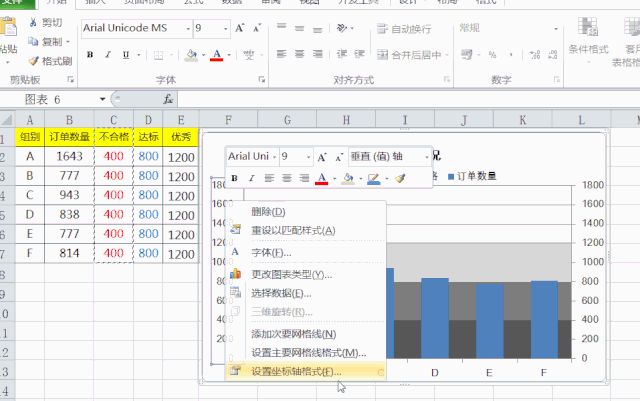Click Wrap Text (自动换行) button
This screenshot has width=640, height=401.
coord(404,29)
